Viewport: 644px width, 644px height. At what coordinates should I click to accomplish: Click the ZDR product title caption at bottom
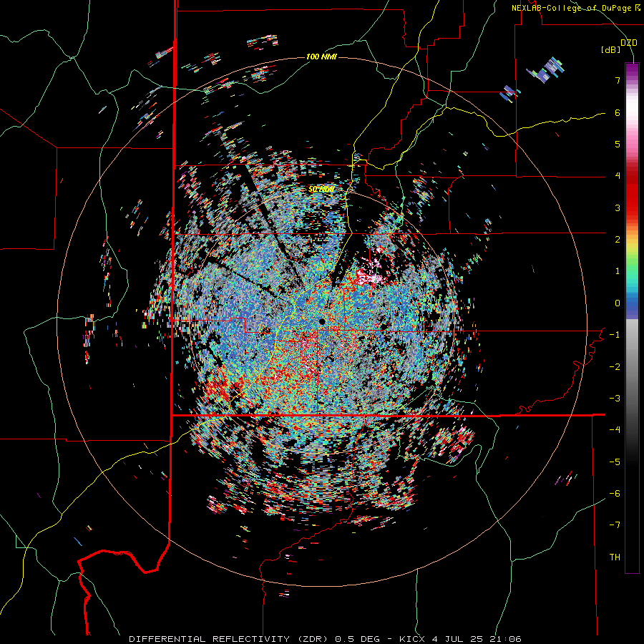(325, 639)
